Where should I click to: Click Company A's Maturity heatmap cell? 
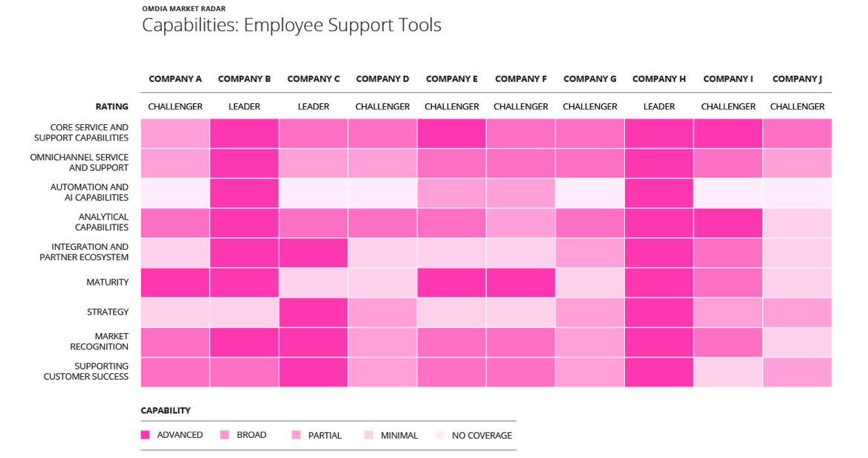click(x=175, y=283)
